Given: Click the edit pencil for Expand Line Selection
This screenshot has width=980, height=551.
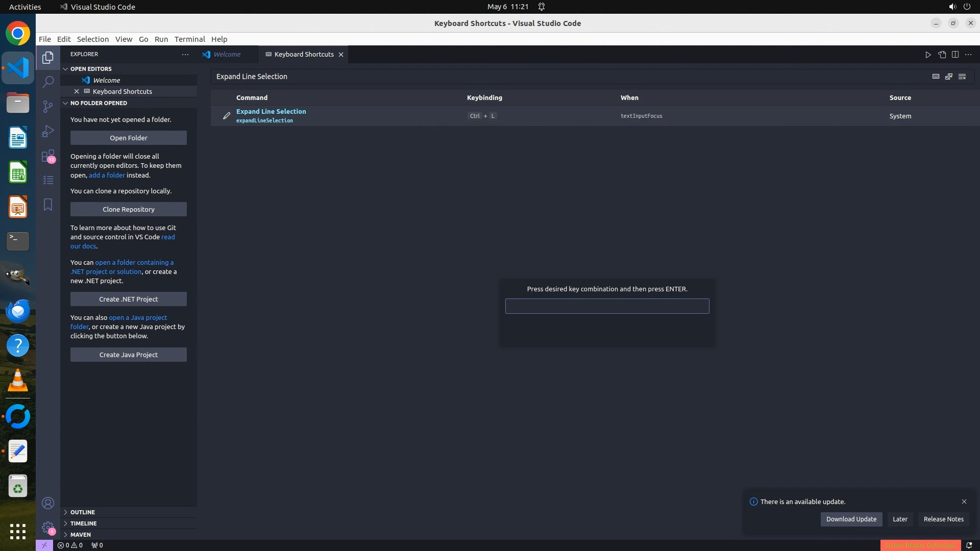Looking at the screenshot, I should (x=227, y=116).
